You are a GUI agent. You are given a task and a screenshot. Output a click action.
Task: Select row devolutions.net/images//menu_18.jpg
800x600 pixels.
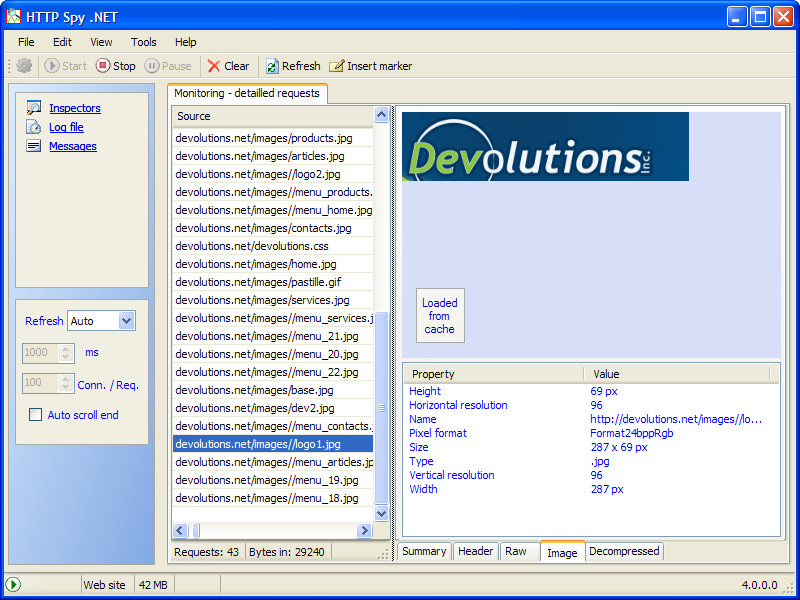[272, 498]
